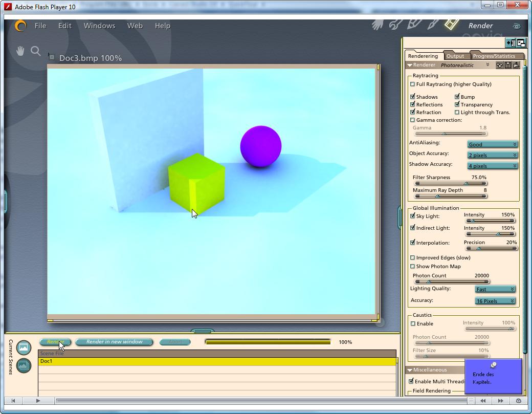Click the Carrara logo at top left
Screen dimensions: 532x414
[x=20, y=26]
